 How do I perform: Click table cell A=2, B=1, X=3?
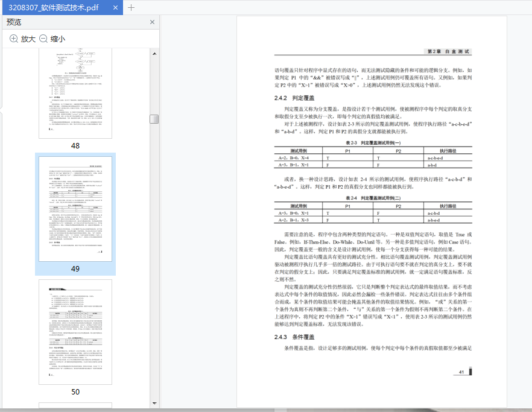[x=294, y=220]
